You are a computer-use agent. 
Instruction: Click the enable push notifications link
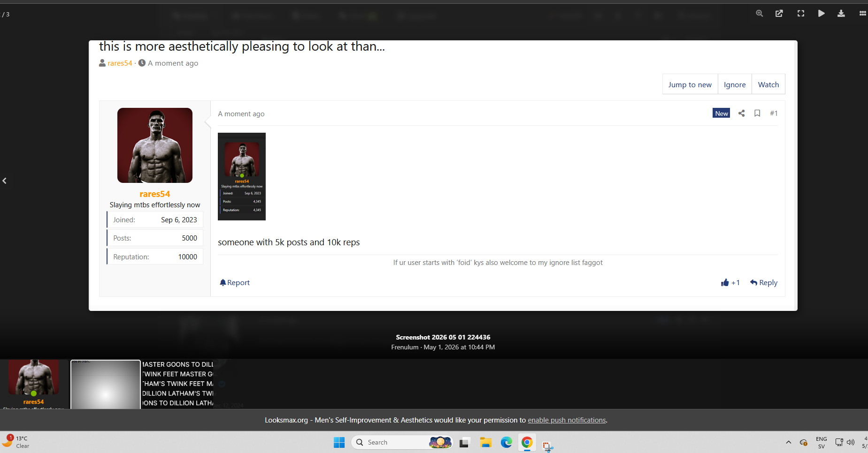567,420
